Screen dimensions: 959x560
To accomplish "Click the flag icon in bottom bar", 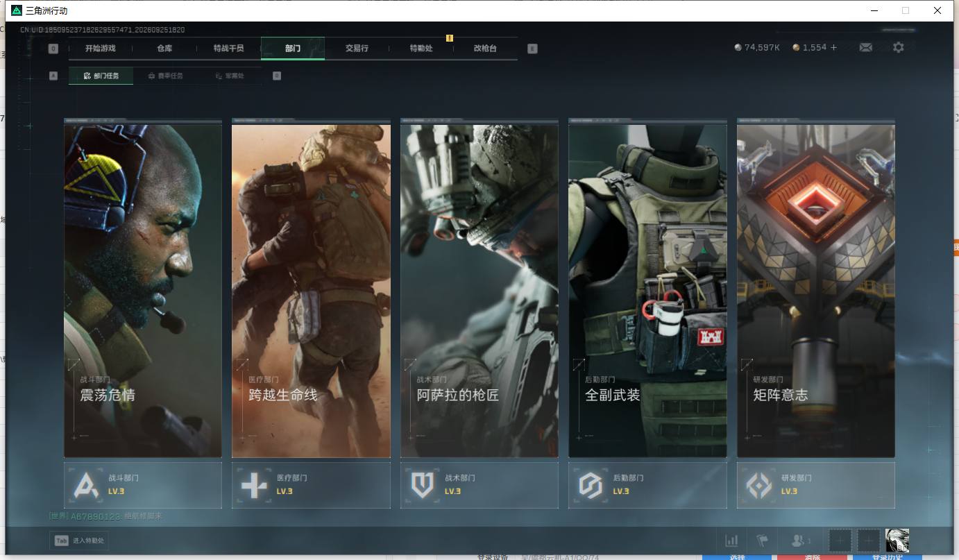I will [762, 541].
